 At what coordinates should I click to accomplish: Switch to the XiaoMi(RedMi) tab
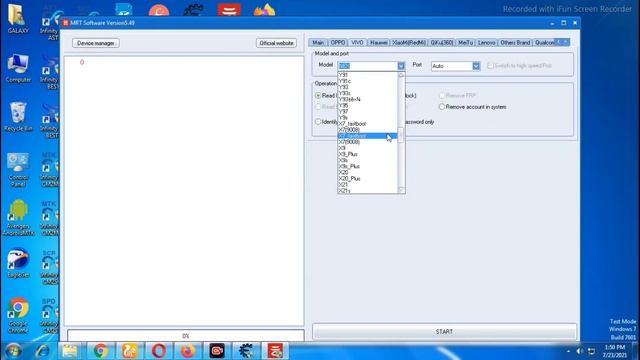(409, 42)
